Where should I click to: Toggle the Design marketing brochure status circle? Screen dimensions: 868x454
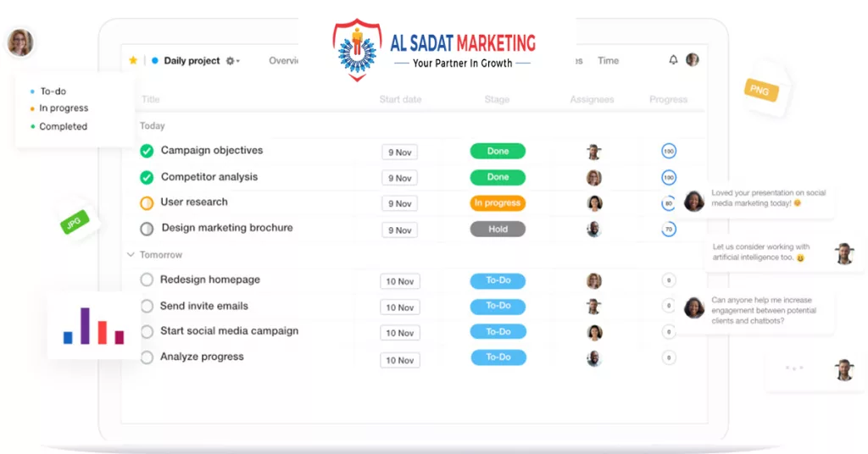point(147,229)
